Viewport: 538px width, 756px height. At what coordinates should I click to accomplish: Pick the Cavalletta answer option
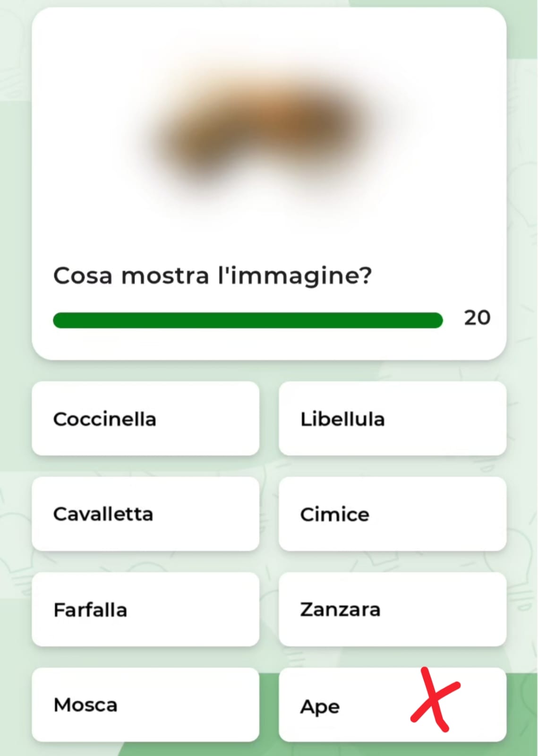pyautogui.click(x=145, y=514)
